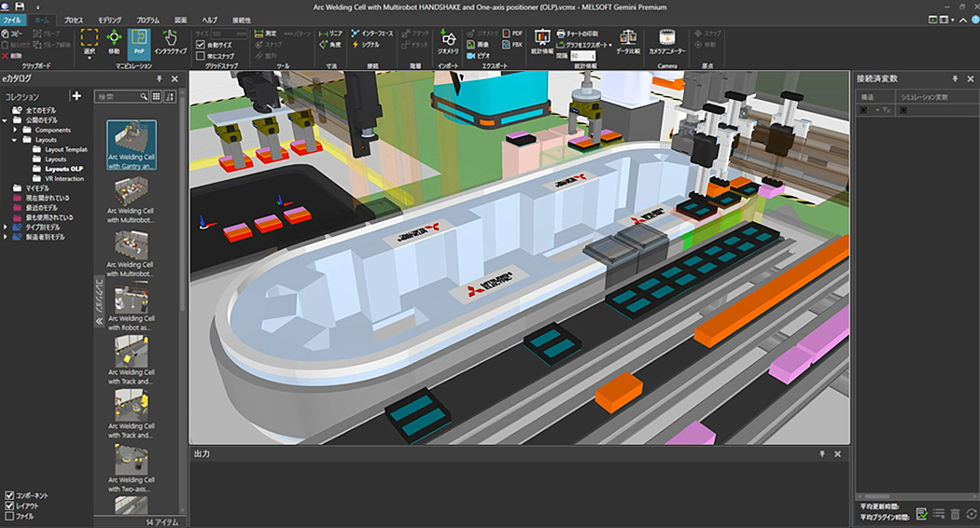Image resolution: width=980 pixels, height=528 pixels.
Task: Open the ファイル tab
Action: click(x=12, y=20)
